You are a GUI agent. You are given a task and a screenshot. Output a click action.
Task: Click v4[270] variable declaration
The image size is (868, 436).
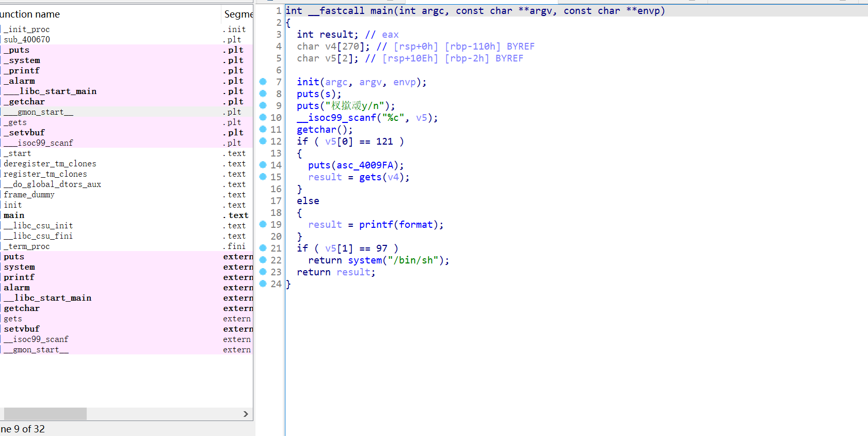tap(347, 46)
